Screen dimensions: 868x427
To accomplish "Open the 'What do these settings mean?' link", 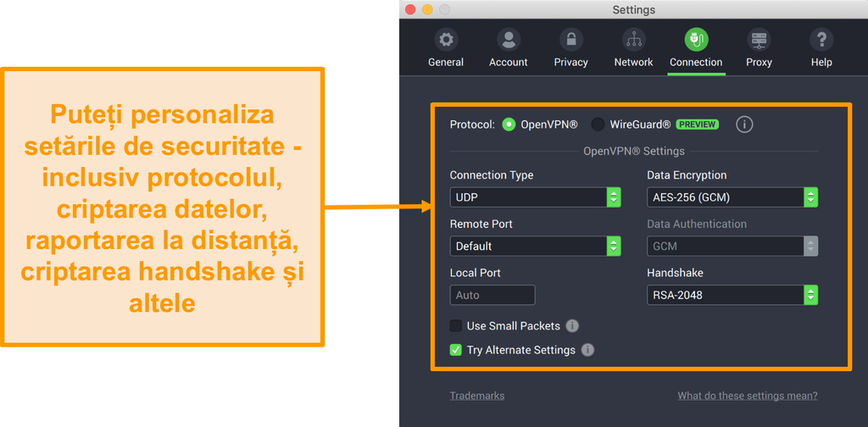I will pos(748,396).
